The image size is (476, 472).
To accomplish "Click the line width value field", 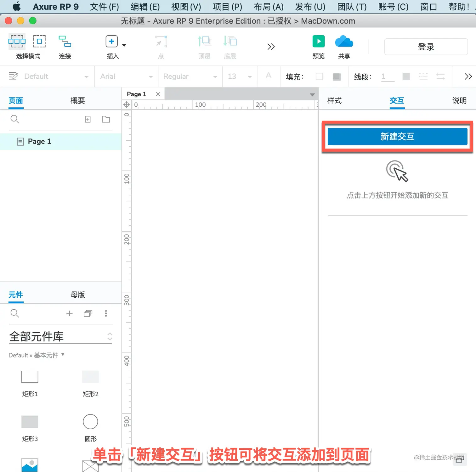I will [388, 76].
